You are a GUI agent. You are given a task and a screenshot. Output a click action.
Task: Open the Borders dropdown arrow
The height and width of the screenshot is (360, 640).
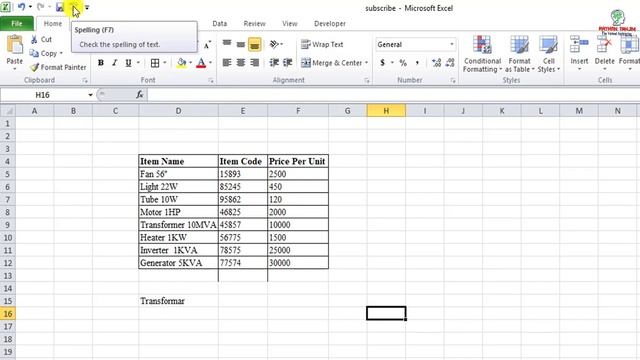point(165,63)
